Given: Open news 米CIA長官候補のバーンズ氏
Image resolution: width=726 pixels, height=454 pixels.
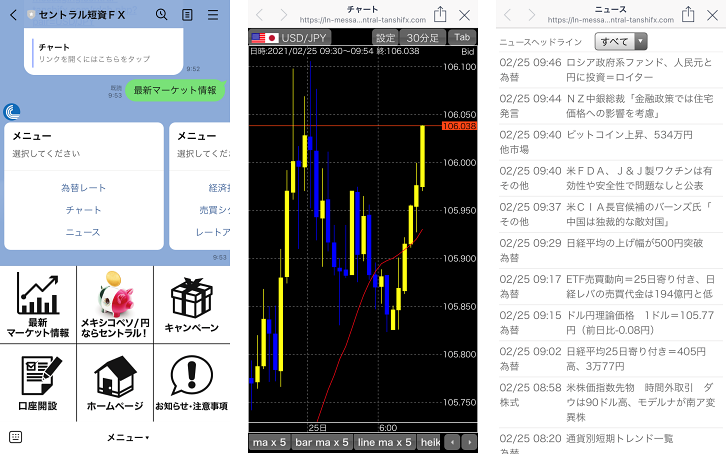Looking at the screenshot, I should 611,214.
